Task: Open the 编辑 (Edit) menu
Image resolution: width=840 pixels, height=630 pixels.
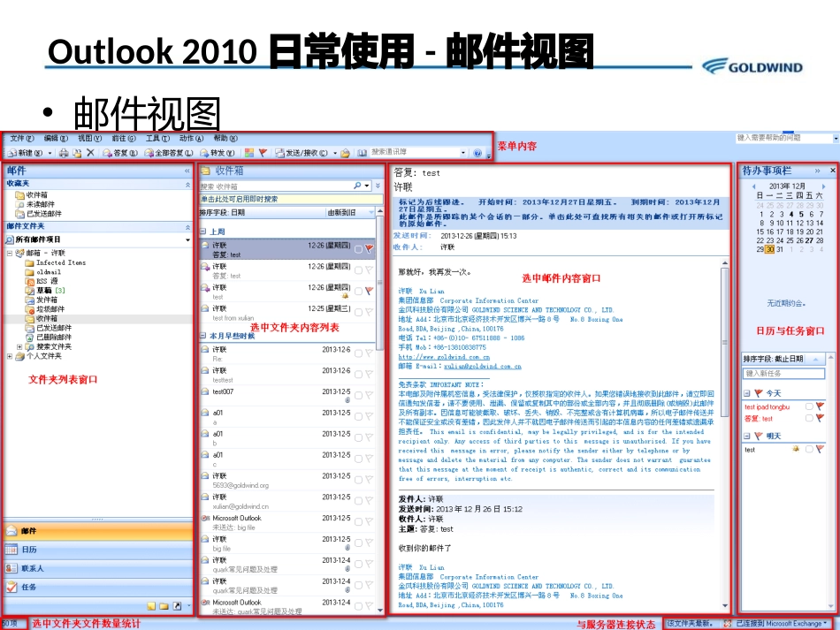Action: tap(56, 139)
